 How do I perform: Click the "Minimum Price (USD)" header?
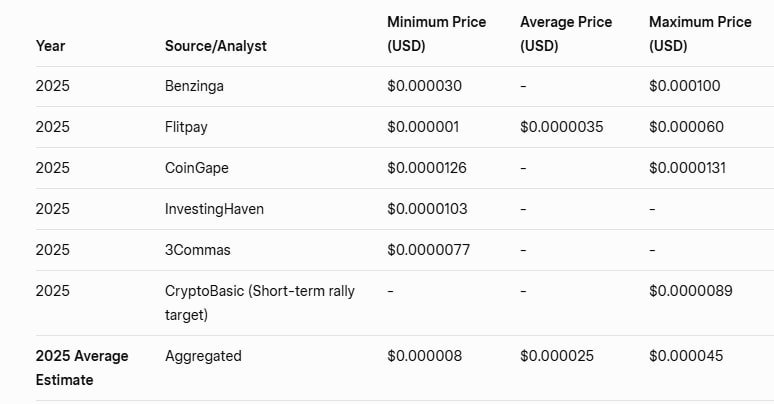[435, 34]
